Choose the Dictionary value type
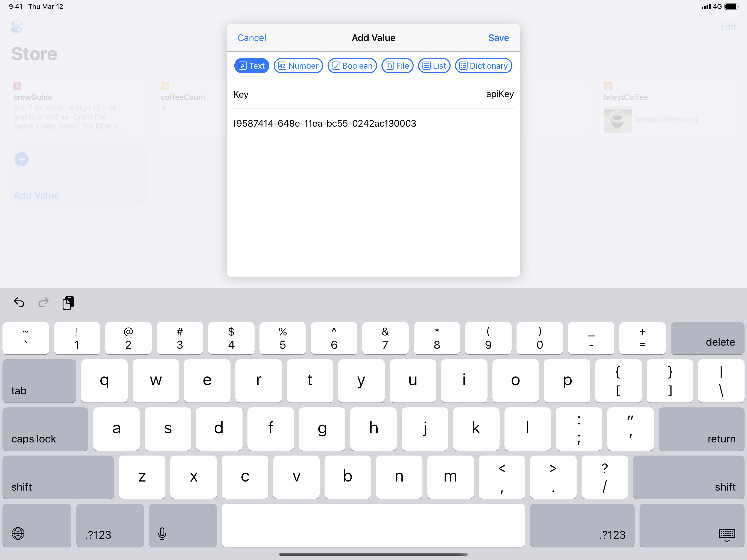This screenshot has height=560, width=747. pyautogui.click(x=483, y=66)
